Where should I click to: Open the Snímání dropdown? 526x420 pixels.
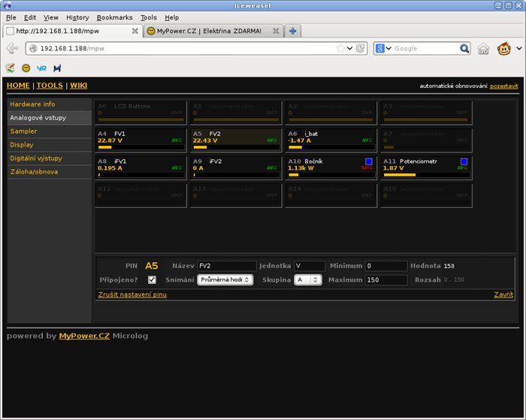[x=225, y=279]
